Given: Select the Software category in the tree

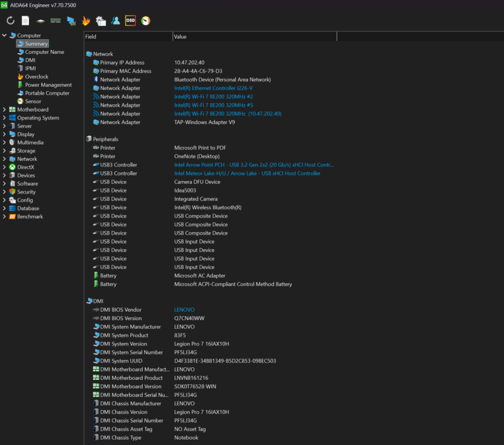Looking at the screenshot, I should tap(24, 184).
